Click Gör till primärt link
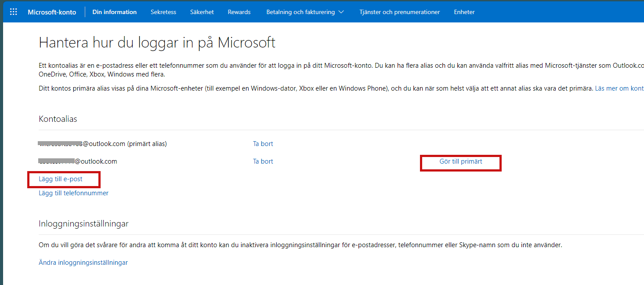Image resolution: width=644 pixels, height=285 pixels. (x=461, y=161)
